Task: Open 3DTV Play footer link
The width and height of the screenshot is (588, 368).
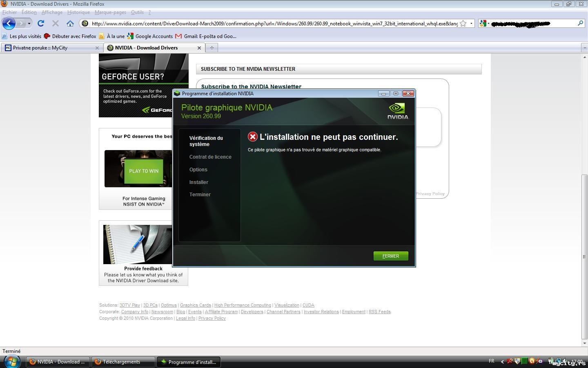Action: 130,305
